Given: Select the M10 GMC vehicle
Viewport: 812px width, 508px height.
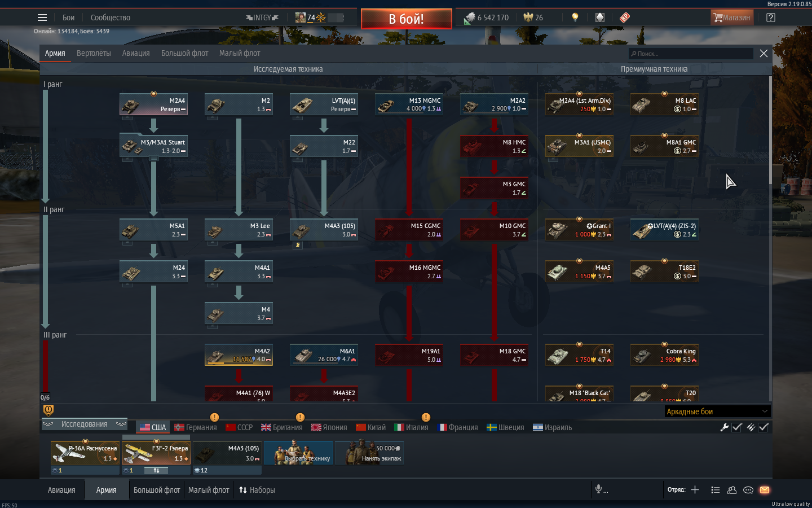Looking at the screenshot, I should coord(494,230).
